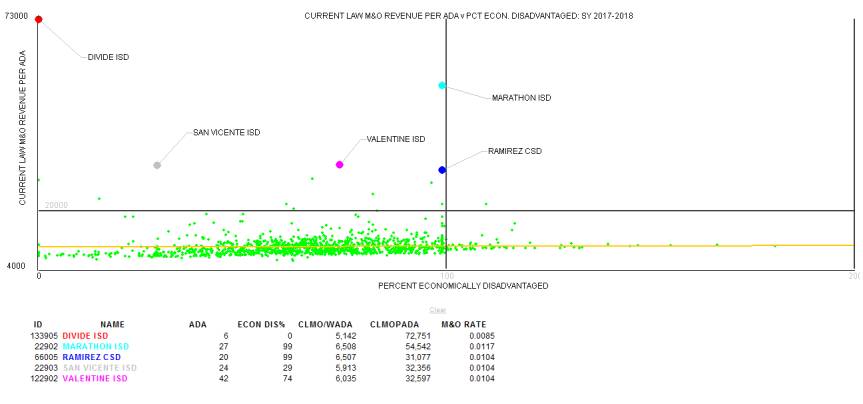This screenshot has width=863, height=404.
Task: Click the VALENTINE ISD callout label on the chart
Action: click(x=396, y=139)
